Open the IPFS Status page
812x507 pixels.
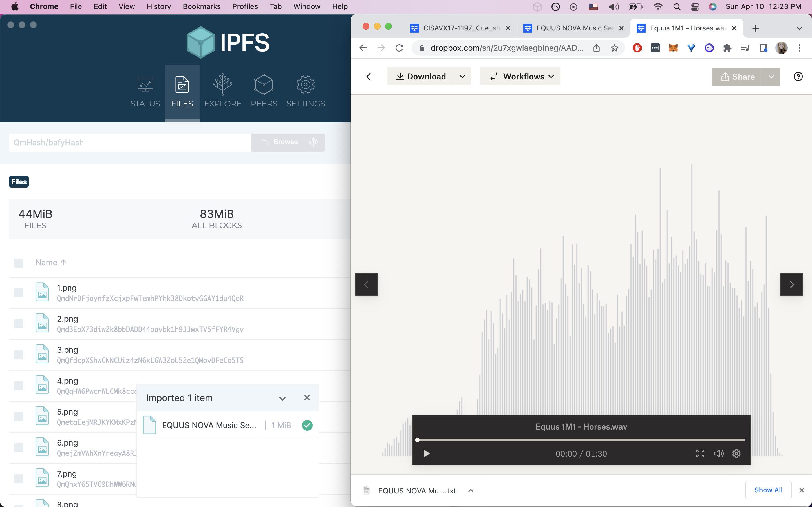145,91
